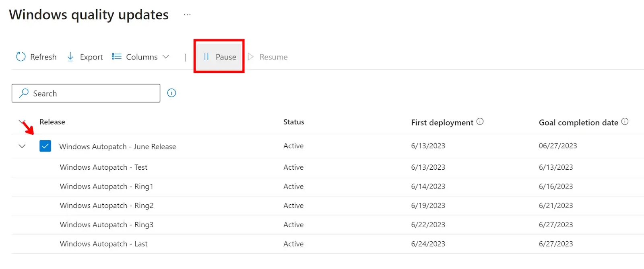Select the Windows Autopatch - Test row
Viewport: 644px width, 269px height.
(x=328, y=167)
